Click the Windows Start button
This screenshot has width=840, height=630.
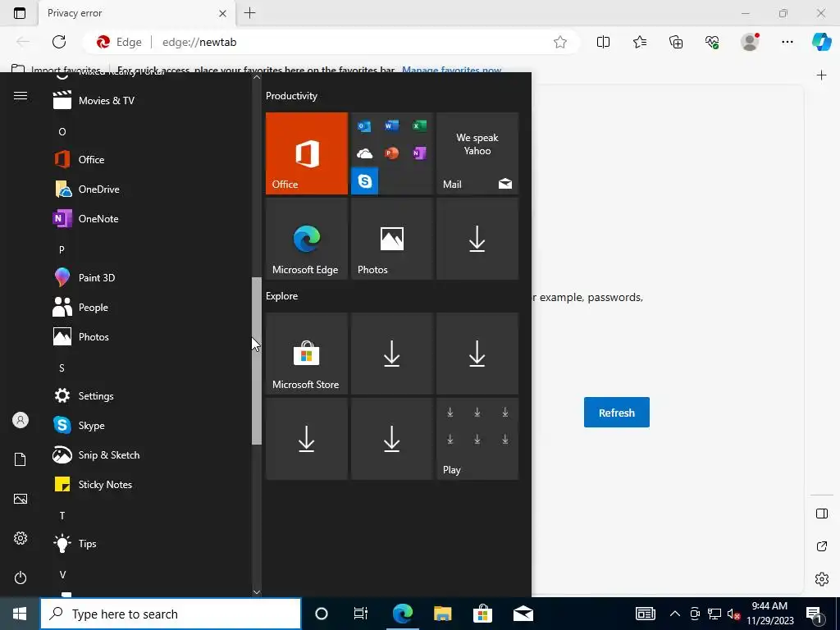pyautogui.click(x=20, y=614)
